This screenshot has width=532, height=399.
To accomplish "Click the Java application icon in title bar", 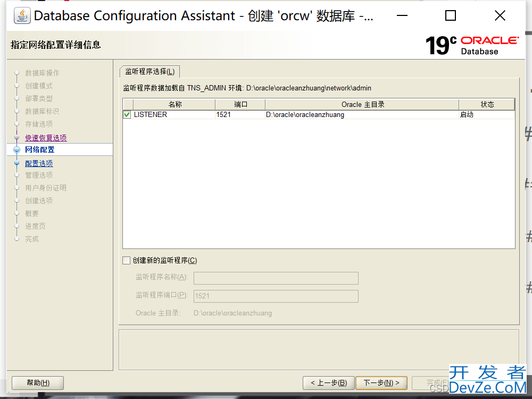I will click(x=22, y=15).
